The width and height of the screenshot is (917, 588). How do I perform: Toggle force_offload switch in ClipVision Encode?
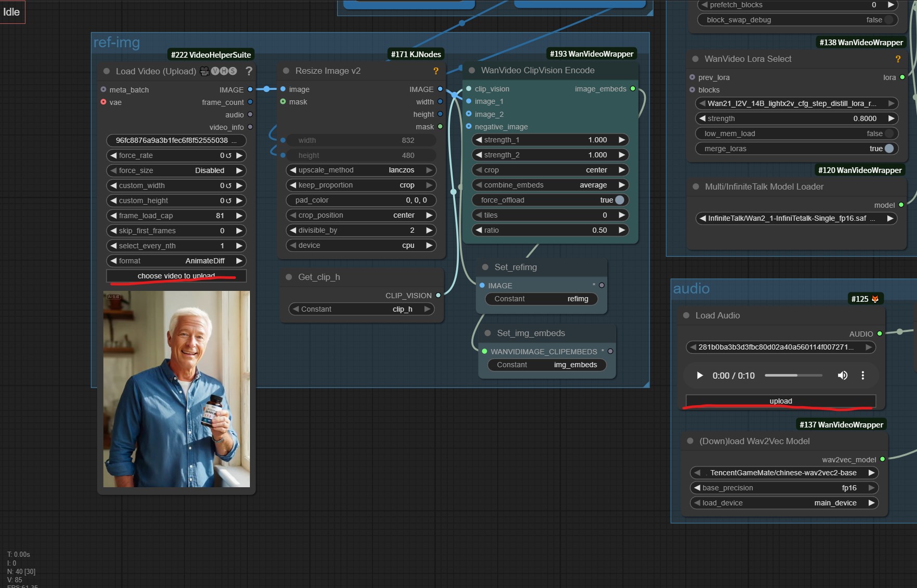pyautogui.click(x=620, y=200)
